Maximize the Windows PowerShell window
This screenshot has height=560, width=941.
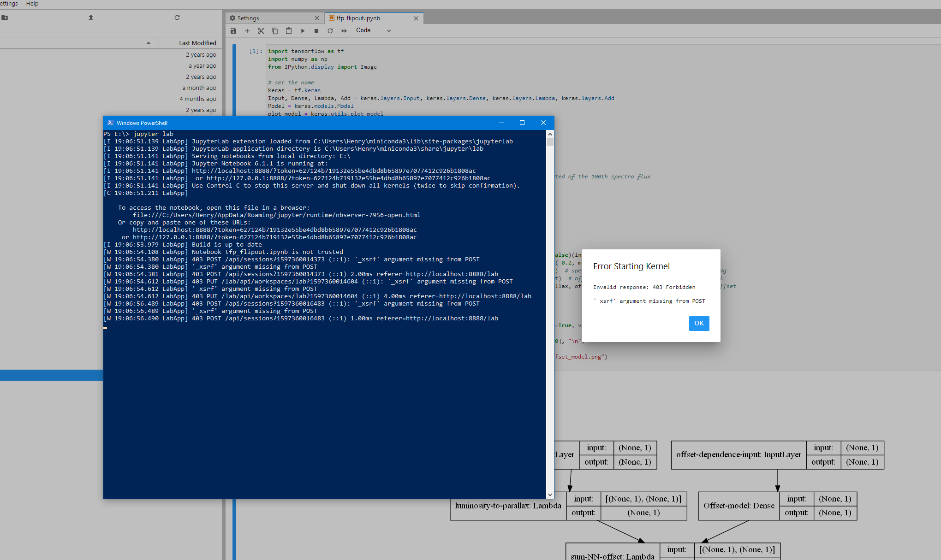pyautogui.click(x=522, y=123)
